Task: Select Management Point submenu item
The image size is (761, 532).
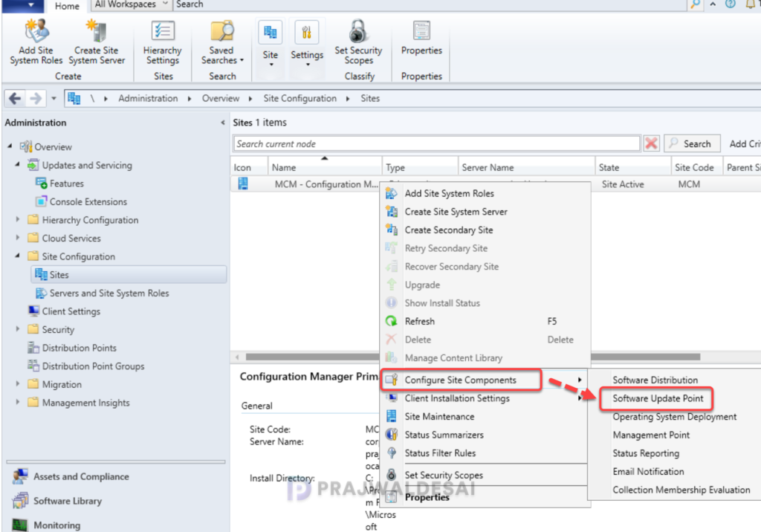Action: pos(651,435)
